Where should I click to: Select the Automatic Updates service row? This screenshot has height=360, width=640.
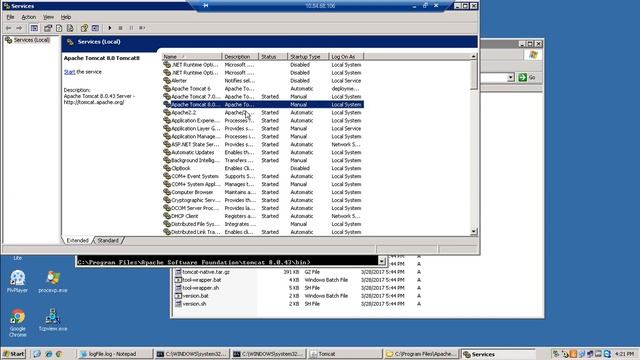point(263,152)
